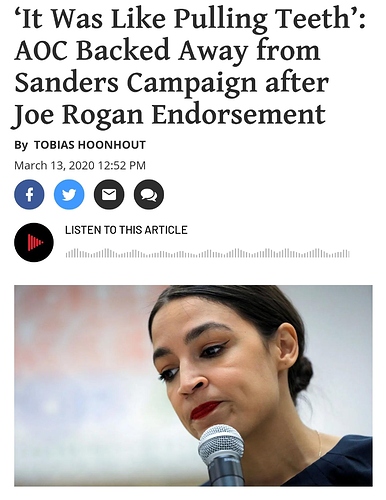Open the article's lead photo

coord(193,386)
